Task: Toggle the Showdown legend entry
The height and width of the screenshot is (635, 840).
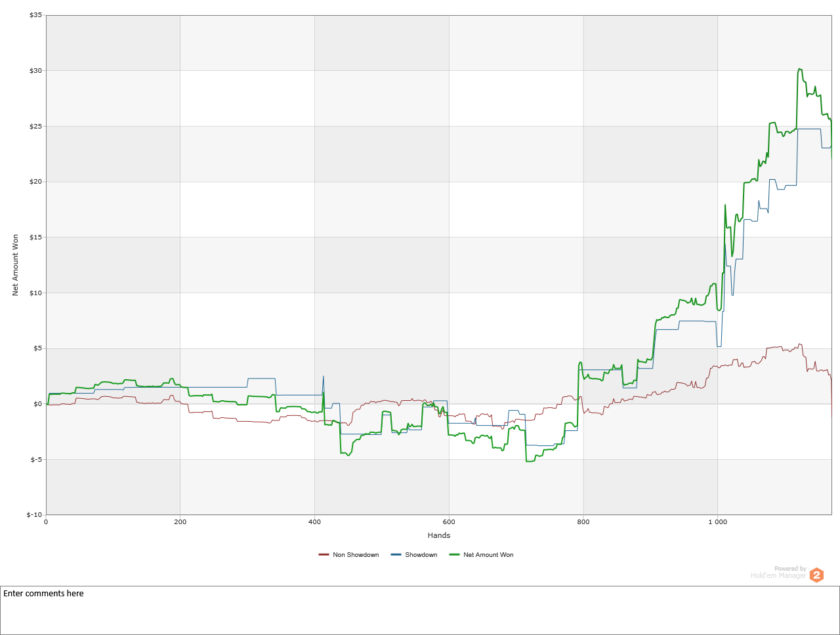Action: point(414,555)
